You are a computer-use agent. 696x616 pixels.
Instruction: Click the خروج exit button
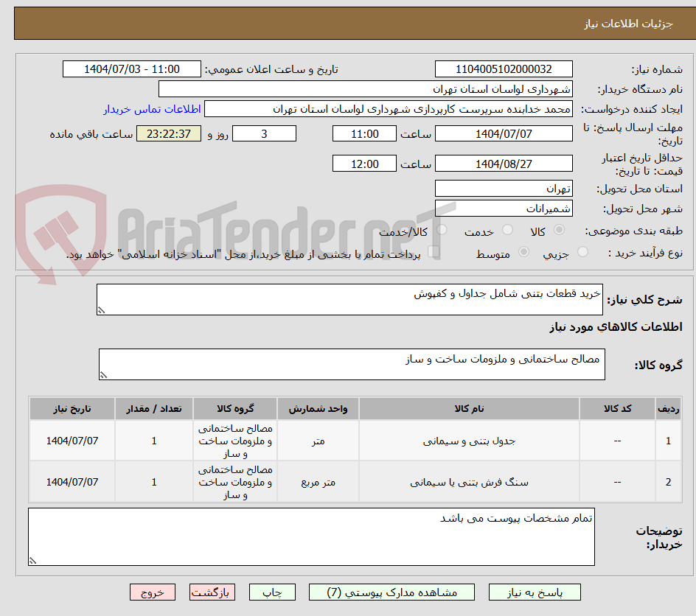tap(153, 592)
